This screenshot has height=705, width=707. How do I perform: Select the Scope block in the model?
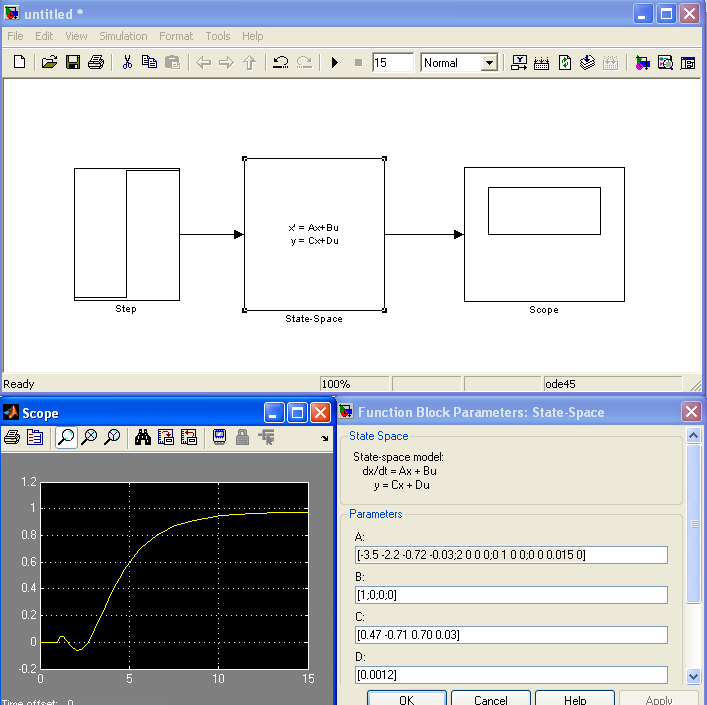[x=544, y=234]
